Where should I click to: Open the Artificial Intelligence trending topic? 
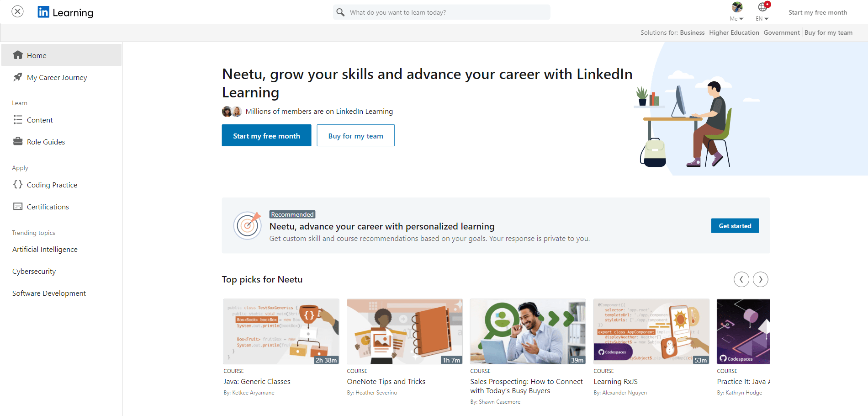[44, 249]
